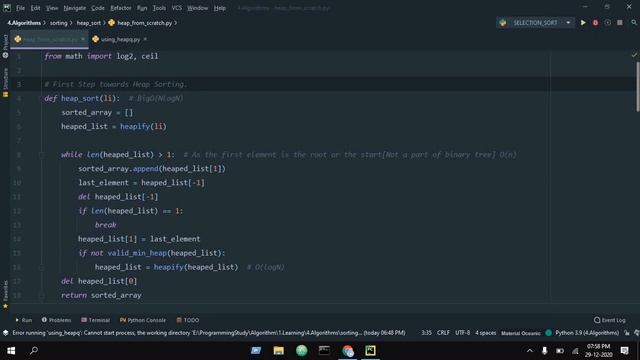640x360 pixels.
Task: Click the microphone icon in system tray
Action: click(x=544, y=351)
